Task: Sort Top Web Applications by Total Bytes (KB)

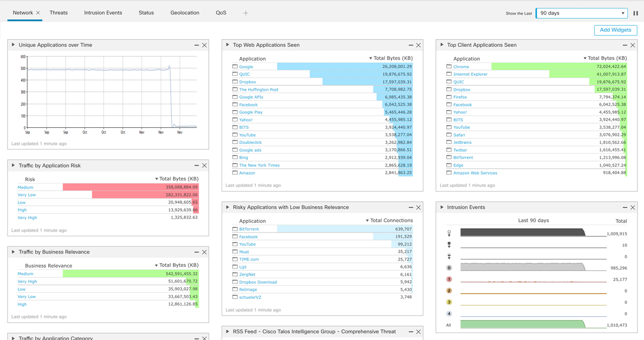Action: click(x=391, y=58)
